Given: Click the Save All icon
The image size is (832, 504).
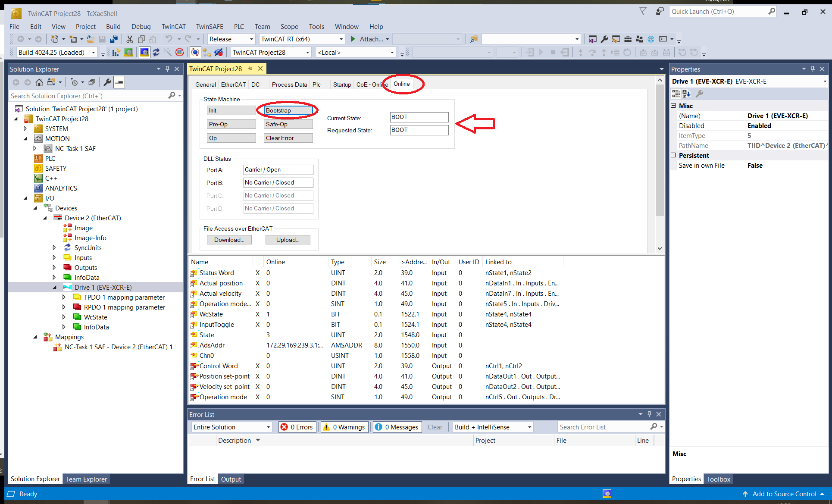Looking at the screenshot, I should pos(114,39).
